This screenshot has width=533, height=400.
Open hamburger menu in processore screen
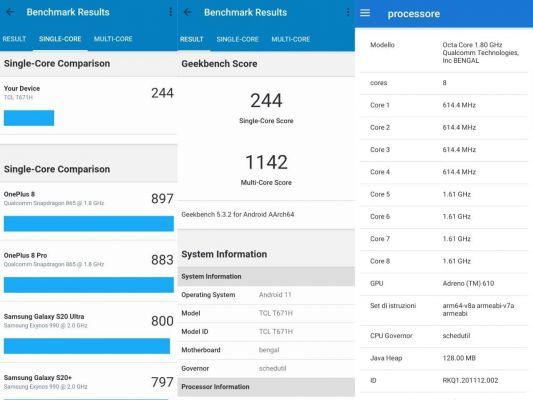pyautogui.click(x=365, y=13)
